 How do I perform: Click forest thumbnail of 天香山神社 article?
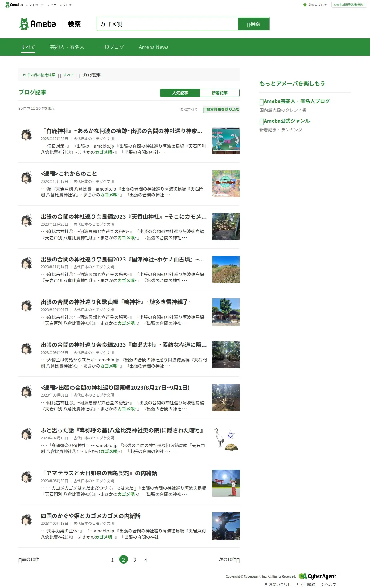click(x=226, y=227)
